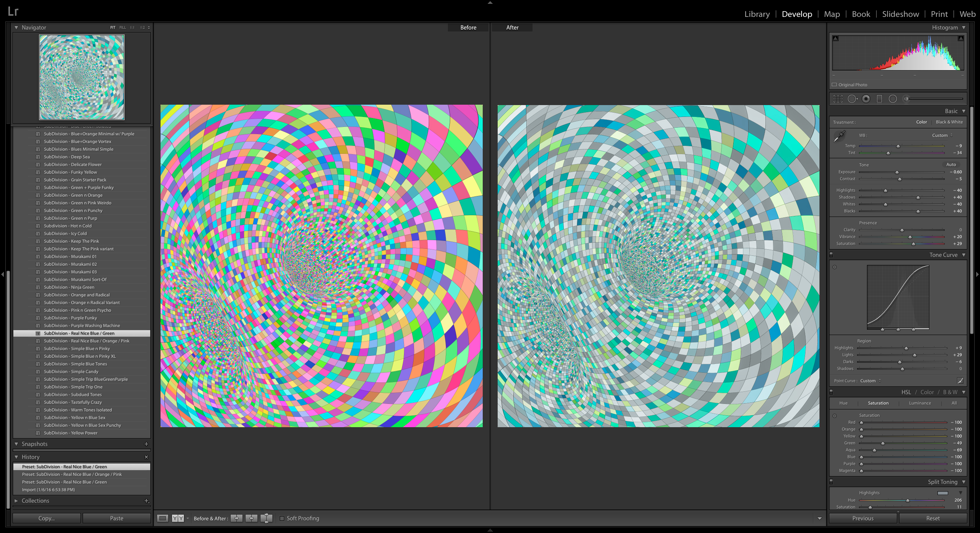This screenshot has width=980, height=533.
Task: Select the Spot Removal tool
Action: 852,99
